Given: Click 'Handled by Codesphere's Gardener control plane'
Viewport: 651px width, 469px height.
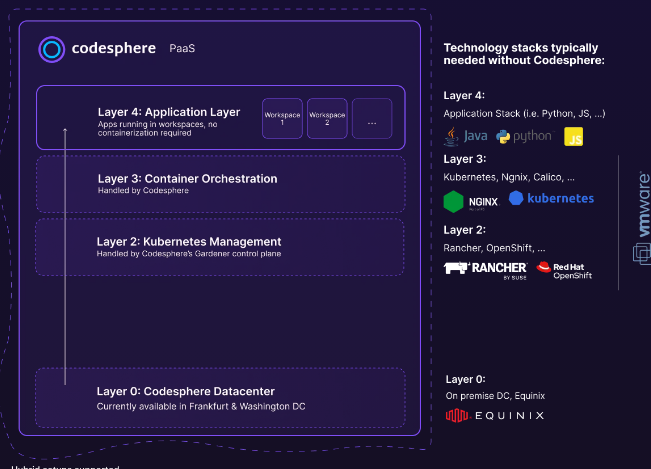Looking at the screenshot, I should 189,254.
